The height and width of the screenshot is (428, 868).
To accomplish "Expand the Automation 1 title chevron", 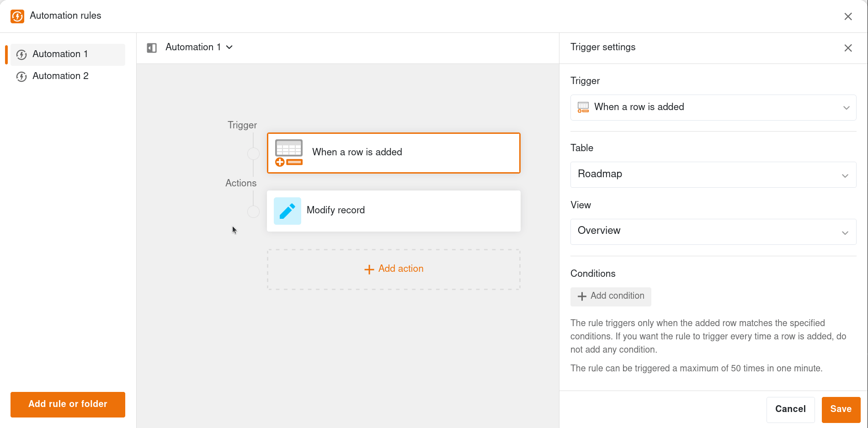I will tap(230, 47).
